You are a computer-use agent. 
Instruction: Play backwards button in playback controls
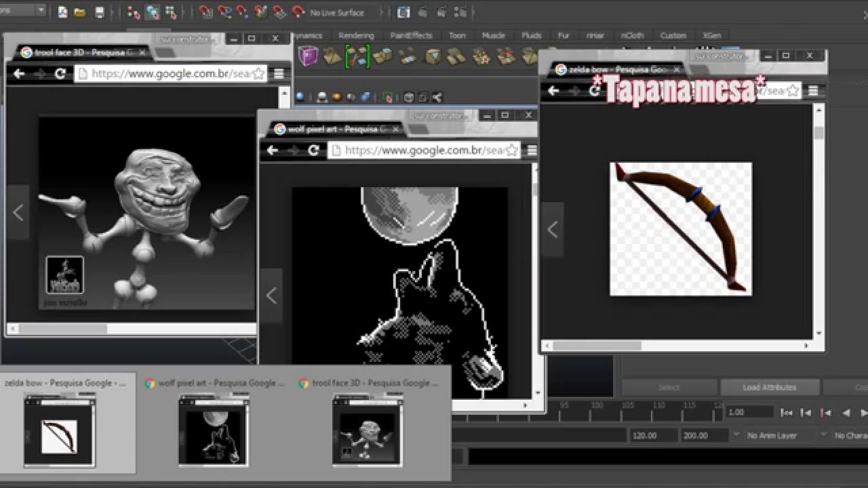point(846,412)
